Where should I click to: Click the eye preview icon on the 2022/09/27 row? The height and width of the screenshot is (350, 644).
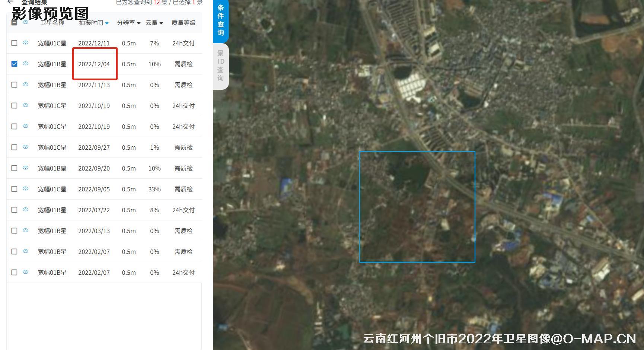click(x=25, y=147)
